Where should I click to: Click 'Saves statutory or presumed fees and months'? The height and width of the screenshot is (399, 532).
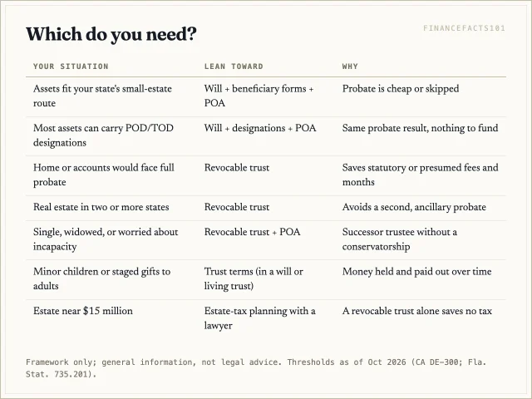[420, 175]
